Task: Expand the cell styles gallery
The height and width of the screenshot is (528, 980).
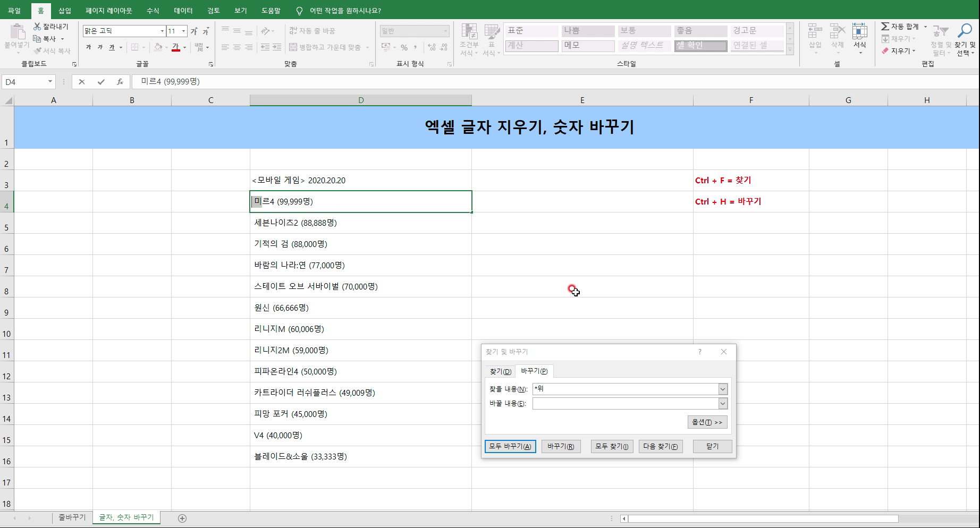Action: [790, 50]
